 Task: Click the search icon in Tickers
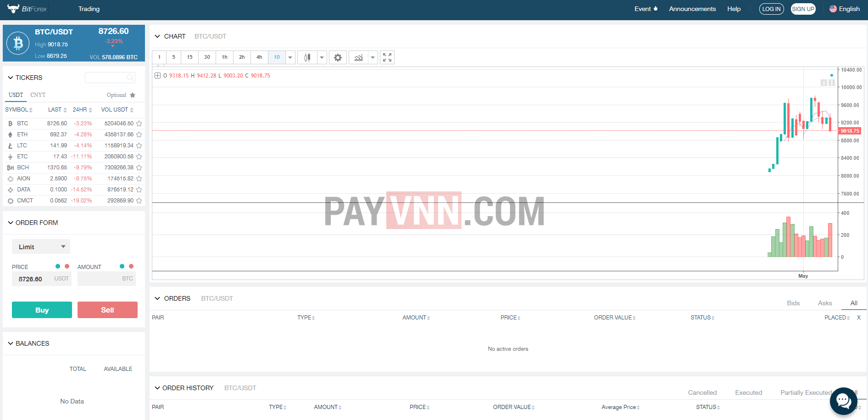pos(130,78)
